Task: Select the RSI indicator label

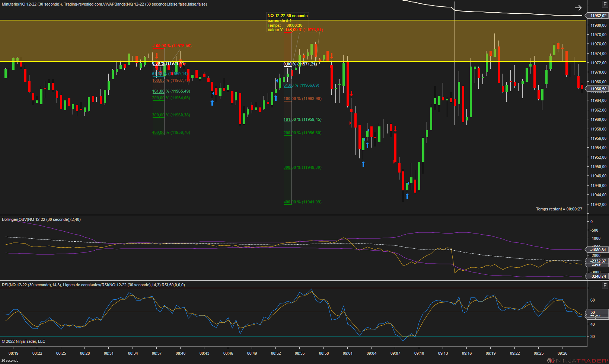Action: click(93, 285)
